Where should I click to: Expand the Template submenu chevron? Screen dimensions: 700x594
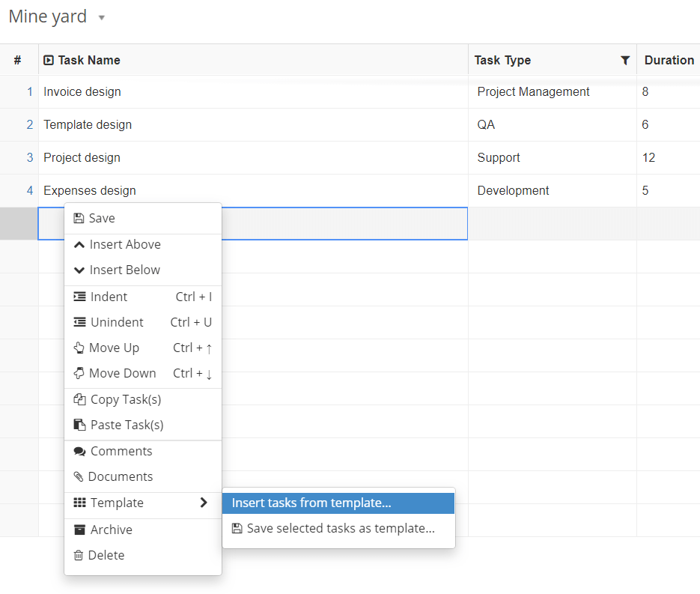point(204,503)
